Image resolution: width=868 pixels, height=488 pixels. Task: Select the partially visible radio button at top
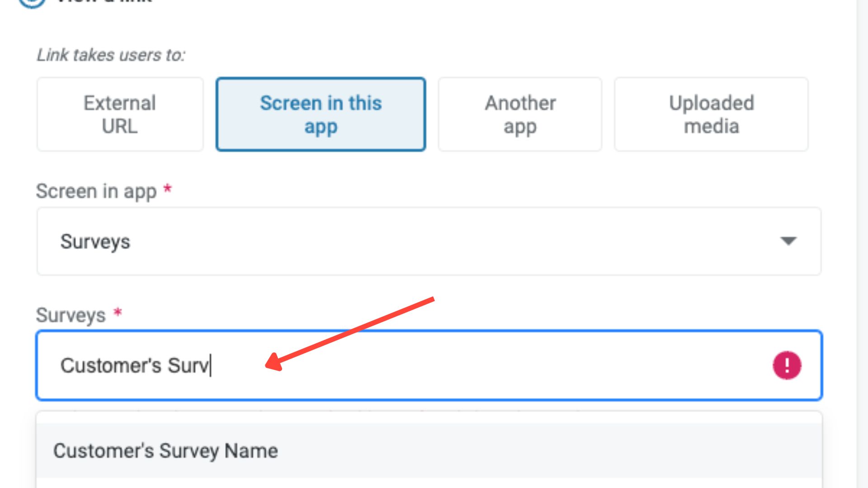pyautogui.click(x=32, y=2)
